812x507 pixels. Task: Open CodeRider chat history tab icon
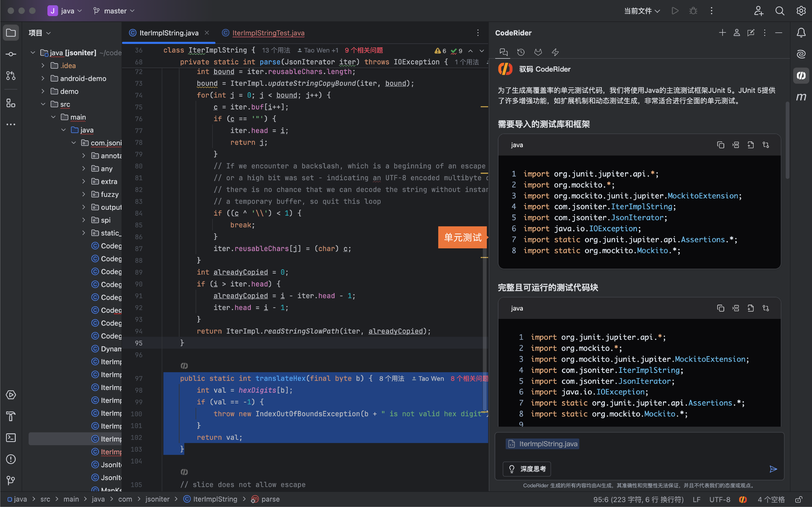(521, 52)
